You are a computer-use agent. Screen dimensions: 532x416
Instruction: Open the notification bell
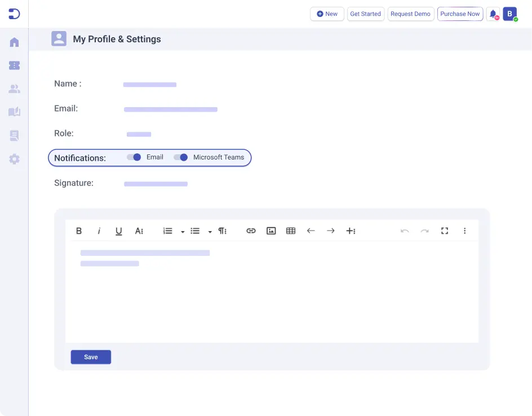pos(493,14)
